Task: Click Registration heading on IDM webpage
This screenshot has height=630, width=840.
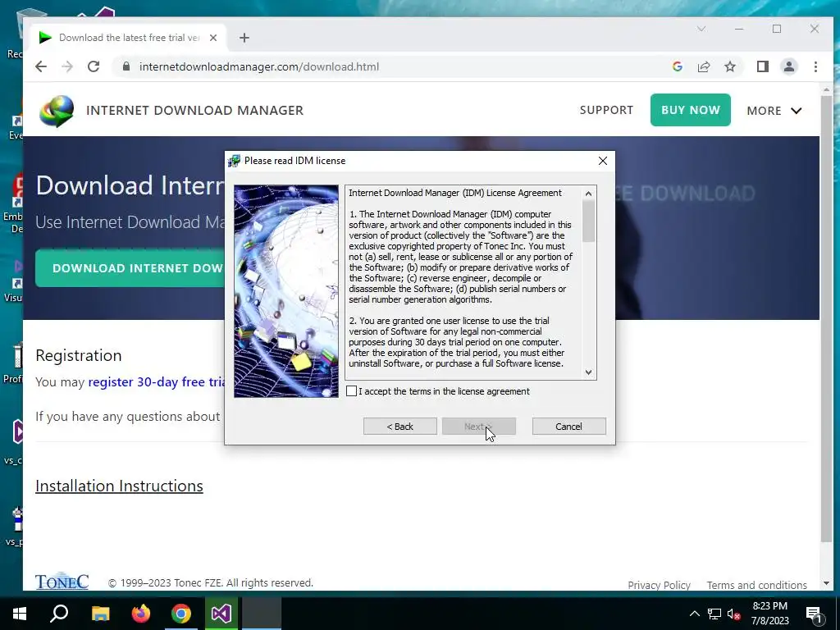Action: [x=78, y=356]
